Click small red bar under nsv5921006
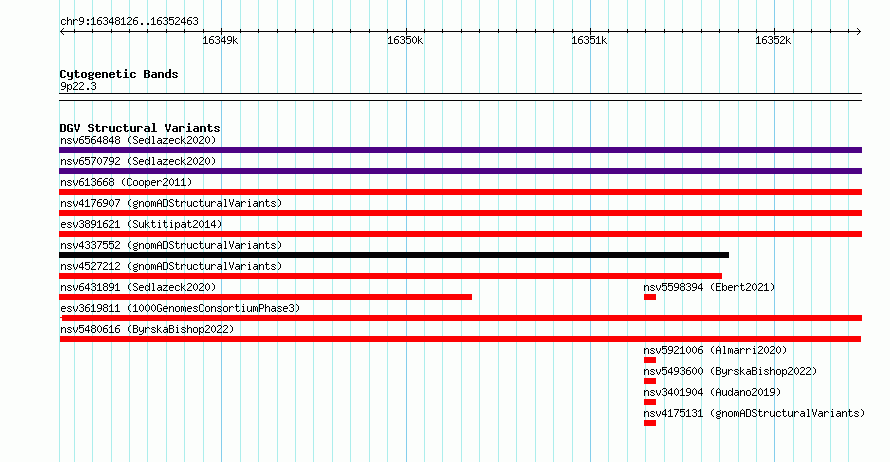Screen dimensions: 890x462 (x=650, y=360)
